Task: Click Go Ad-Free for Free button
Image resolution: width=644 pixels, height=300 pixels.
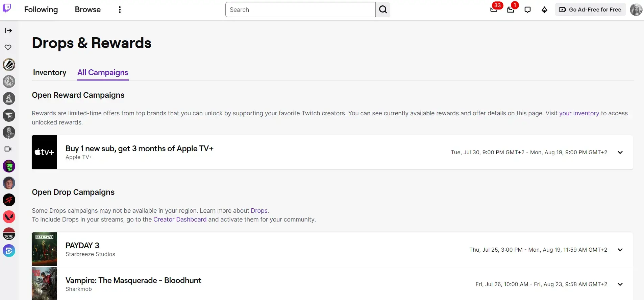Action: point(590,9)
